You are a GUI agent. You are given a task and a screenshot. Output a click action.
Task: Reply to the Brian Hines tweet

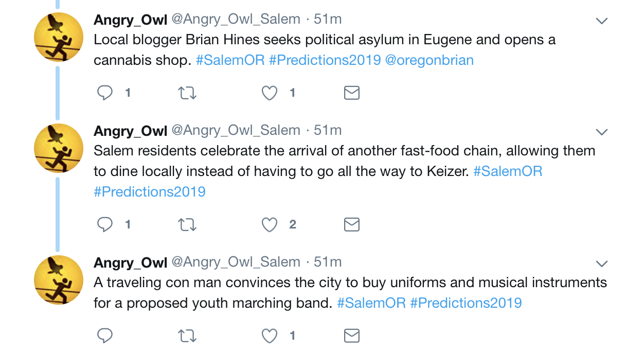(105, 93)
